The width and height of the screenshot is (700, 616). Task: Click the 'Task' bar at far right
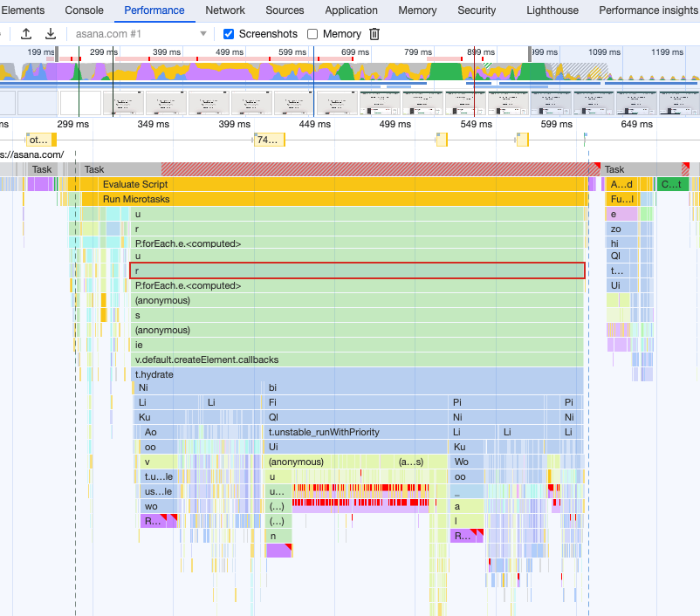[645, 169]
